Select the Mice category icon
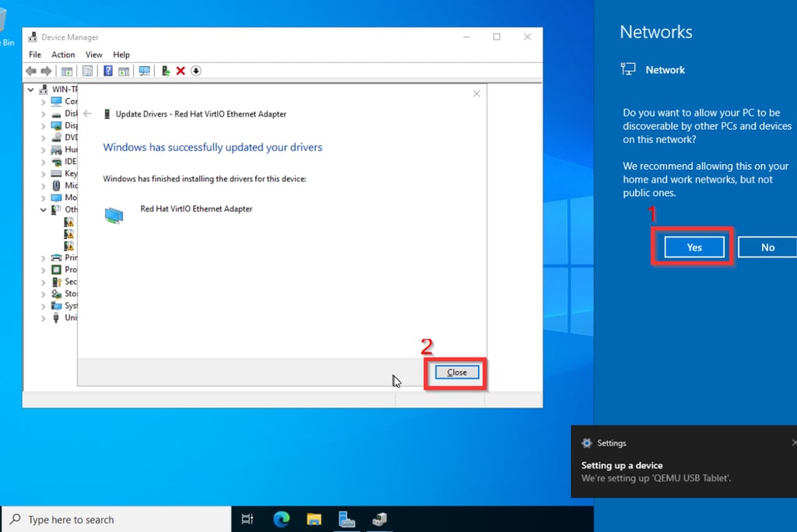 click(56, 185)
